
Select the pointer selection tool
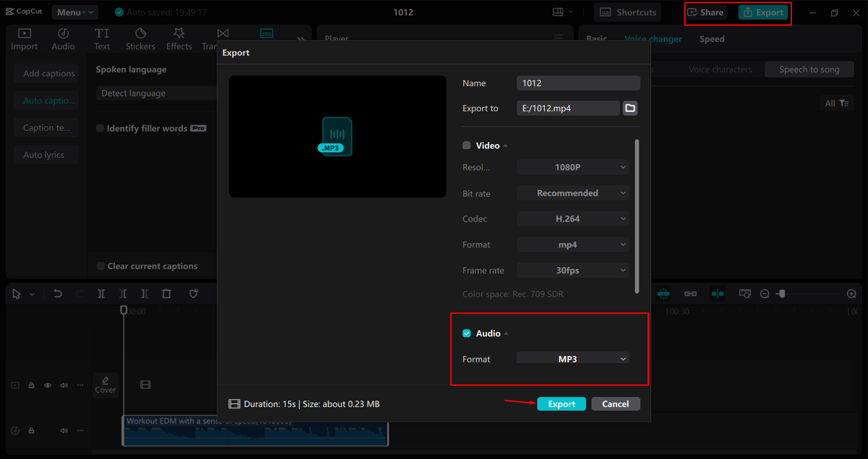click(16, 294)
